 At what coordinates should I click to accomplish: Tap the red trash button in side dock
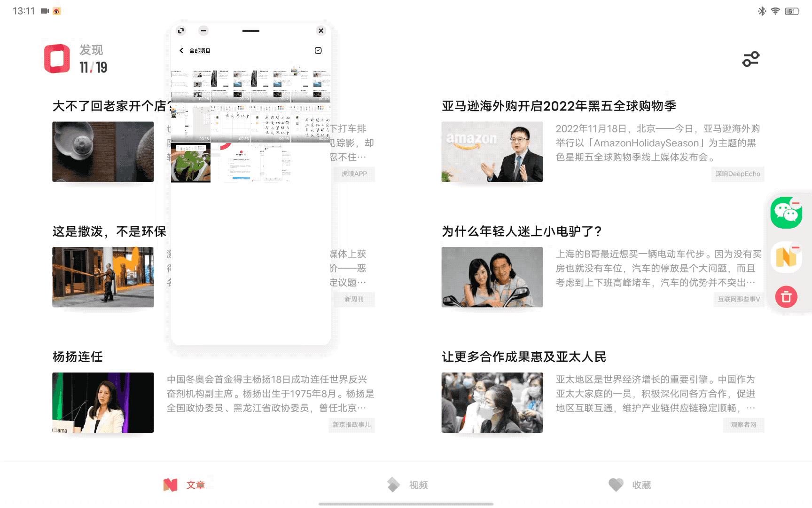[x=786, y=297]
